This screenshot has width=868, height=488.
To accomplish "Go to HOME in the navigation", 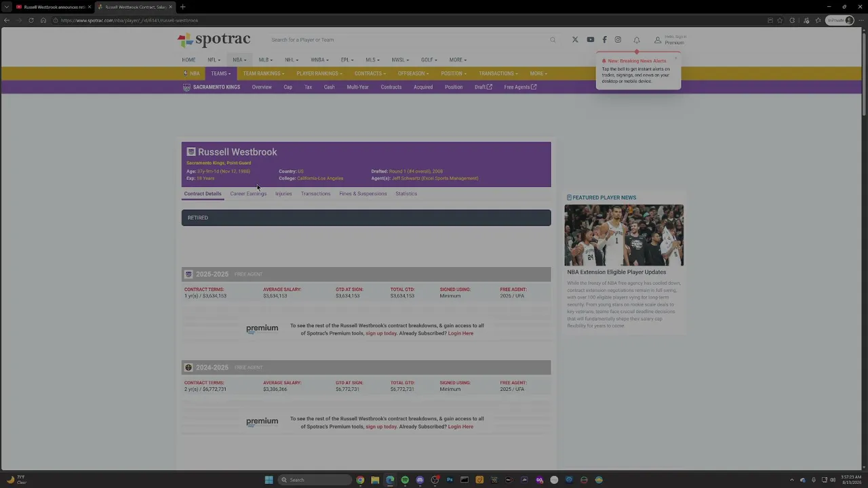I will (189, 60).
